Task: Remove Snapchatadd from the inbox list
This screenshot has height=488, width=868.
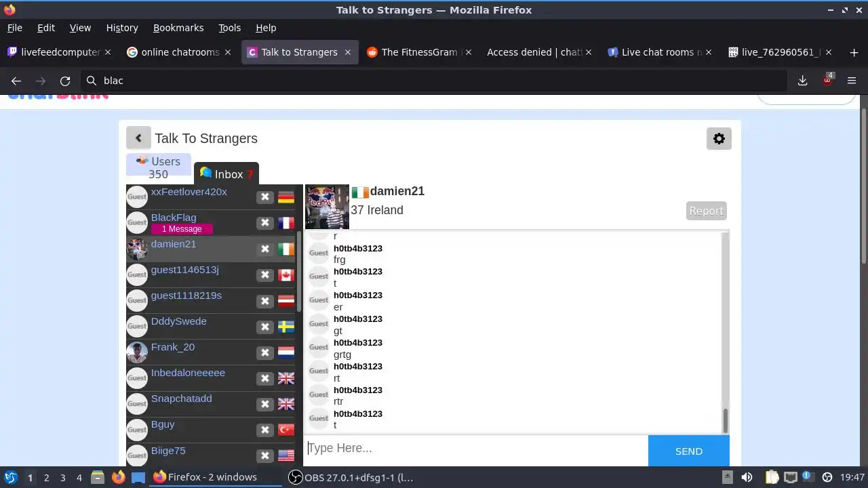Action: (x=265, y=404)
